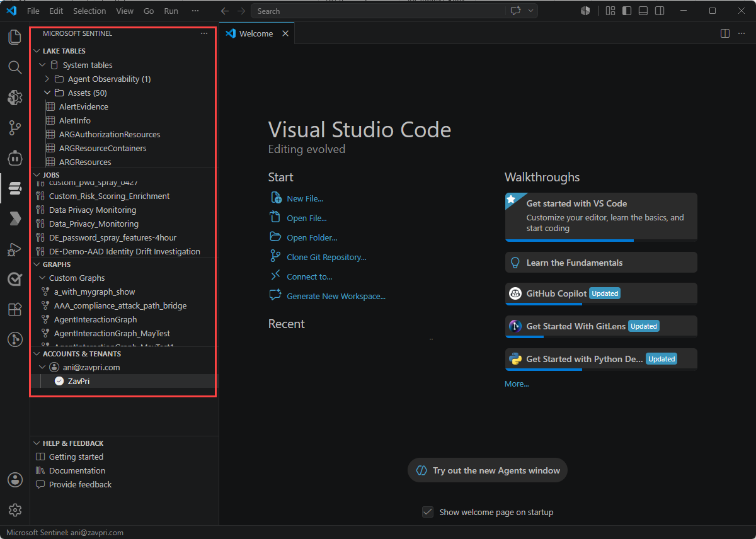Image resolution: width=756 pixels, height=539 pixels.
Task: Click Try out the new Agents window
Action: [x=488, y=470]
